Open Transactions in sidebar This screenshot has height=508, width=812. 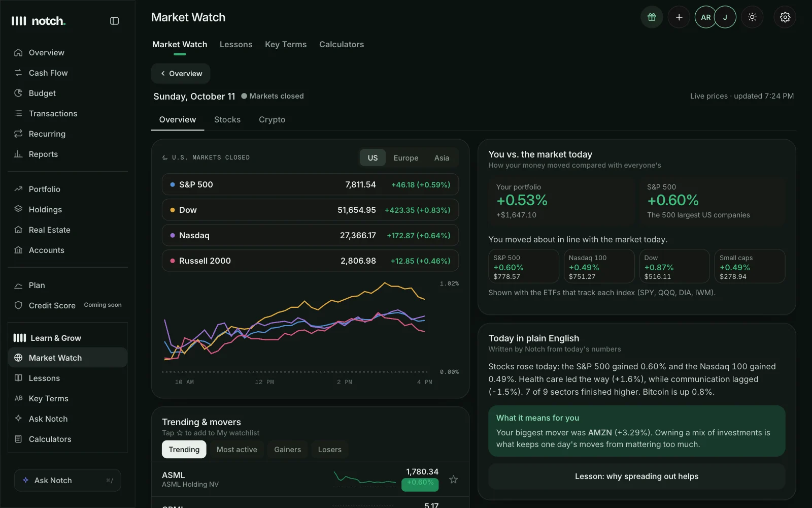pos(67,113)
